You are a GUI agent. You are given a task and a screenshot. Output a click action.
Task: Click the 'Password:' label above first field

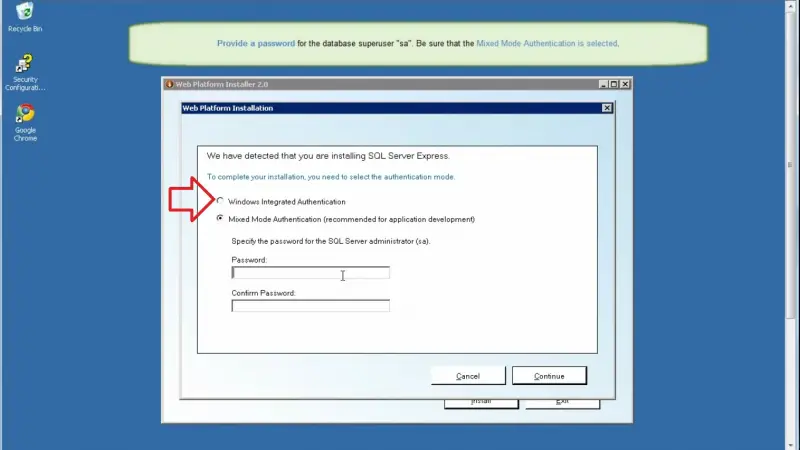[x=249, y=260]
